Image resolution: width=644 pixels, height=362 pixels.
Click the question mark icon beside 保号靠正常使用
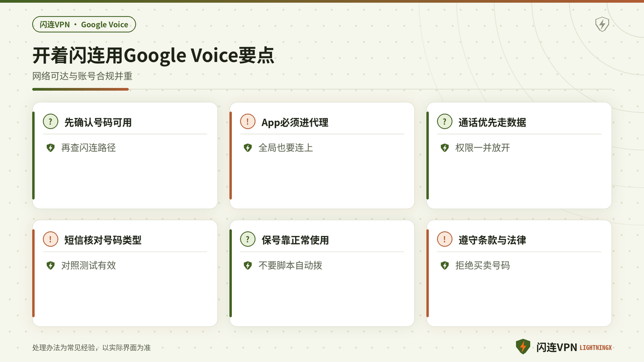(x=247, y=240)
